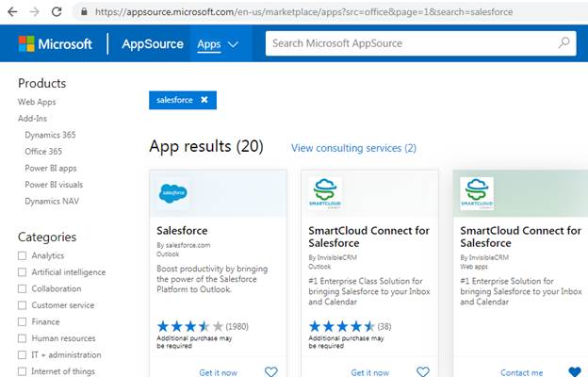This screenshot has width=588, height=377.
Task: Click the Microsoft logo in the header
Action: pos(55,44)
